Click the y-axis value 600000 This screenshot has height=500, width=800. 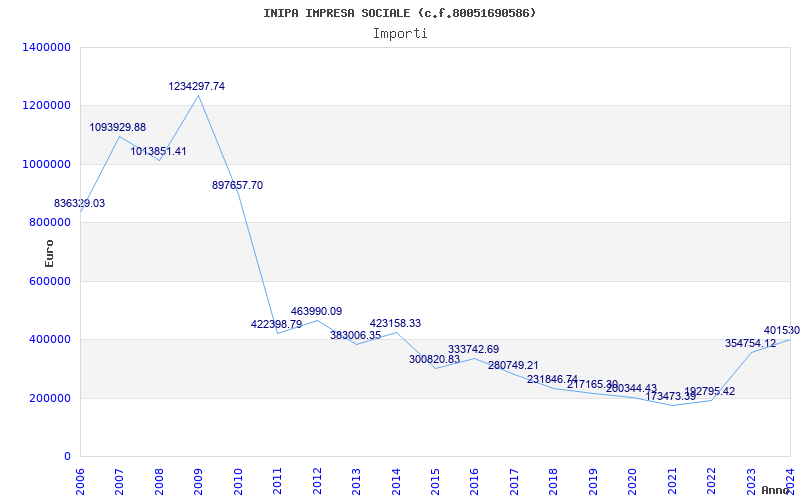click(49, 281)
